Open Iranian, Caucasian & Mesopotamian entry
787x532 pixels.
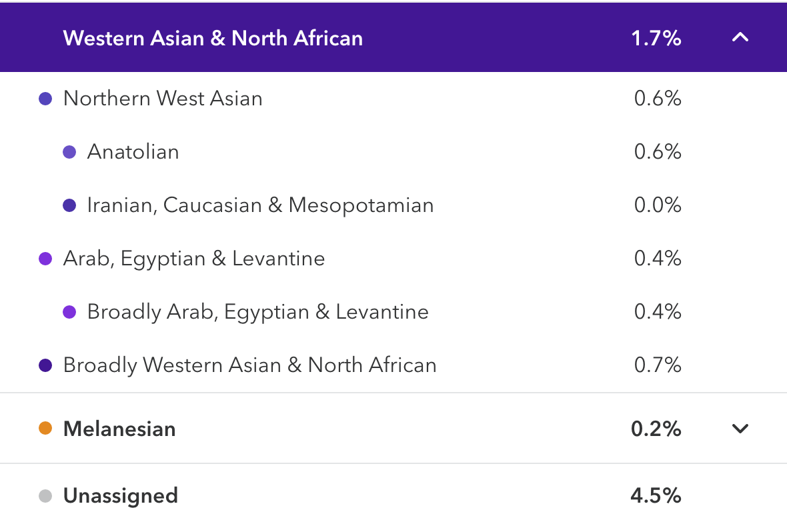(260, 205)
